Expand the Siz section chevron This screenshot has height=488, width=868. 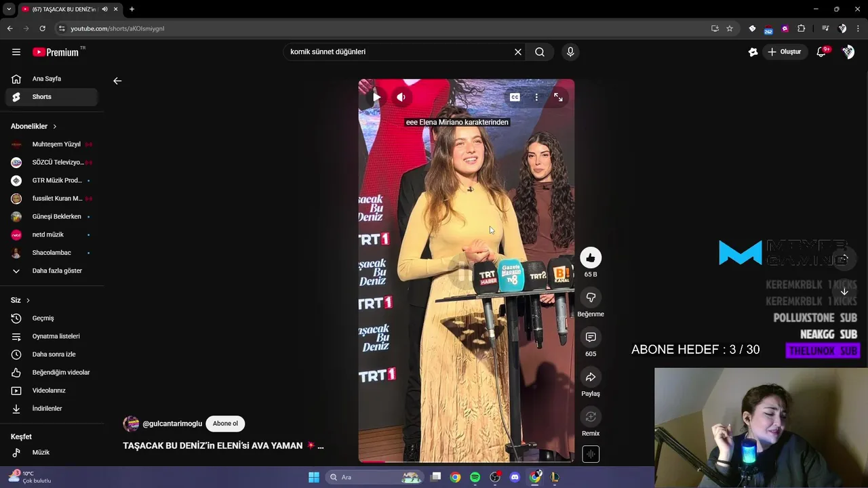point(28,300)
